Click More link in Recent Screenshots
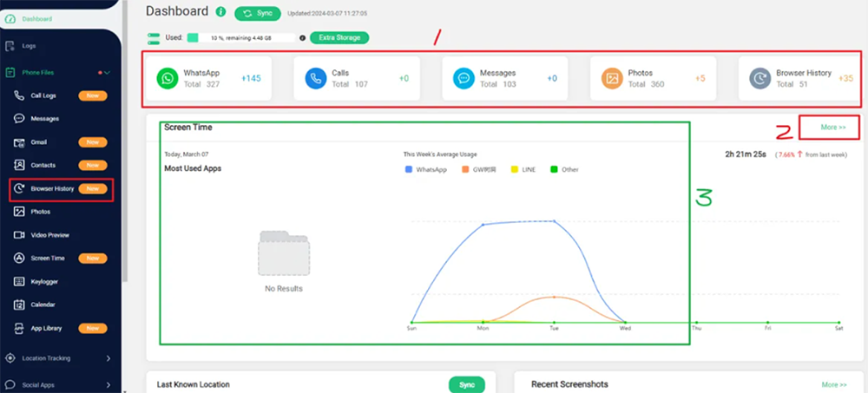Screen dimensions: 868x393 click(x=833, y=384)
